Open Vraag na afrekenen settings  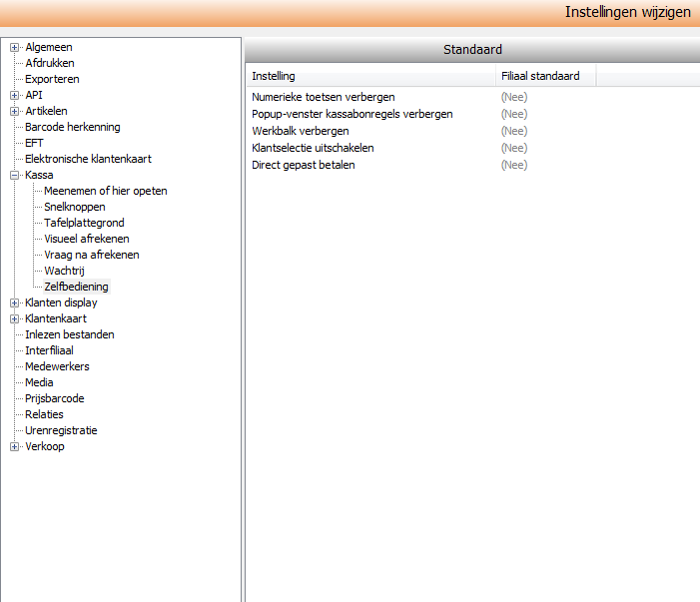tap(92, 255)
